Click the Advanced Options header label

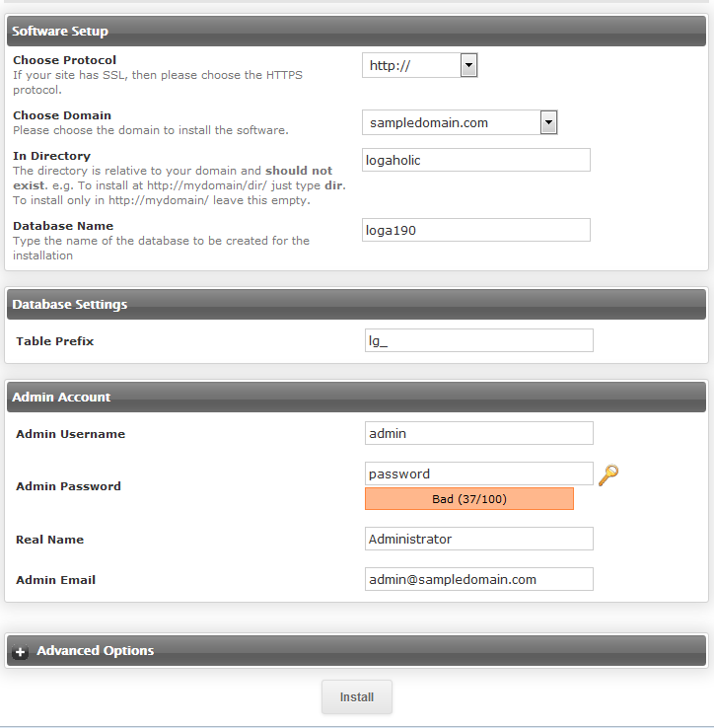pos(95,651)
